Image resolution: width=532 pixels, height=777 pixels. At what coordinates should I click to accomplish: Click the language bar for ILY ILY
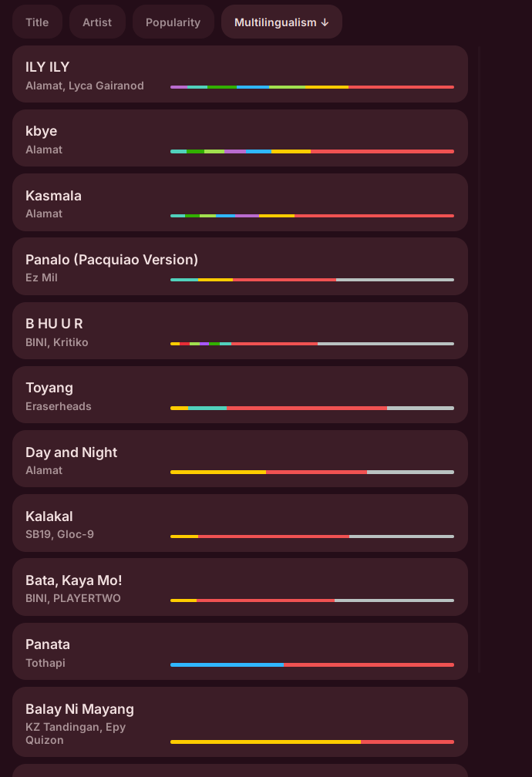tap(311, 87)
